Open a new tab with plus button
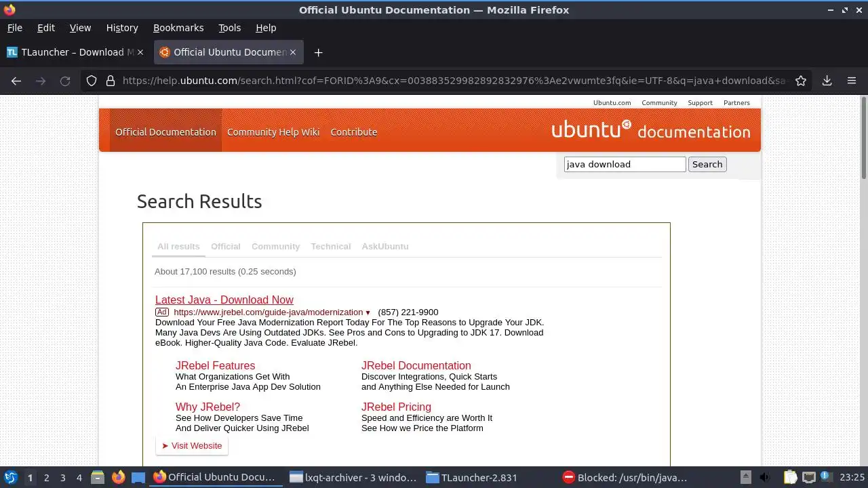The width and height of the screenshot is (868, 488). pos(318,52)
